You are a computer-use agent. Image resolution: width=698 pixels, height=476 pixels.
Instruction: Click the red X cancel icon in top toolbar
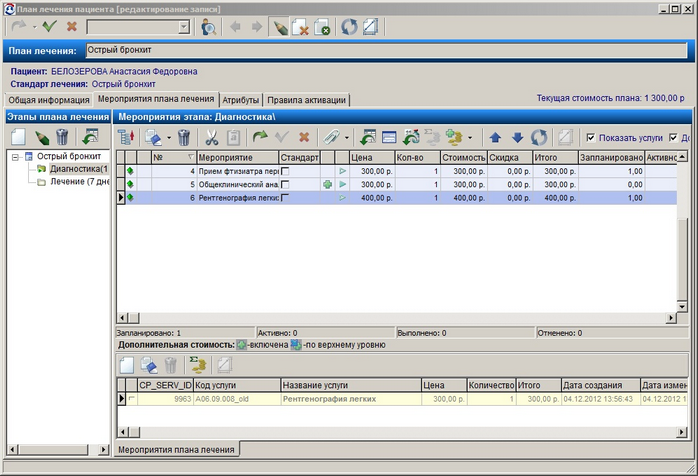point(71,27)
